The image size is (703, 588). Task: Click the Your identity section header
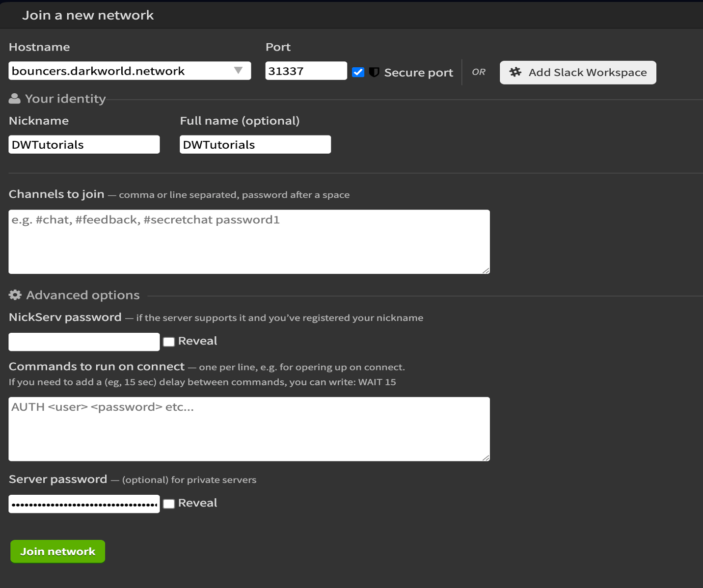coord(65,99)
